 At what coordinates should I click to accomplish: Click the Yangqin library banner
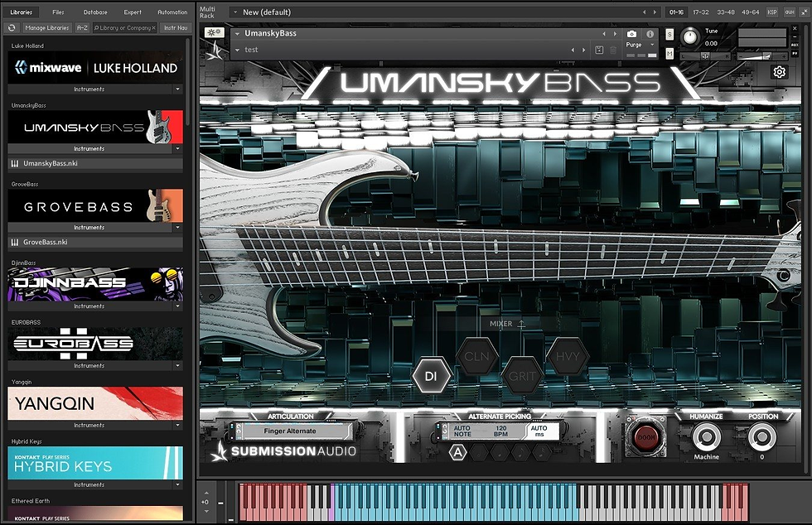[95, 403]
